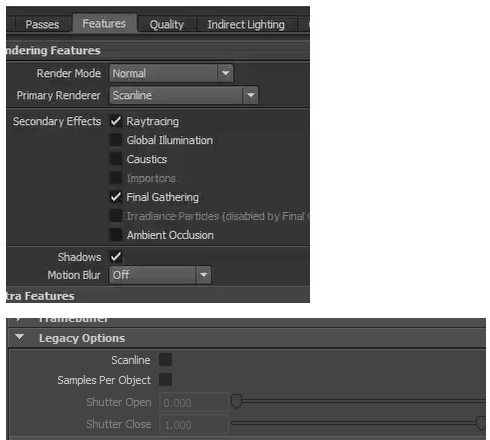Collapse the Legacy Options section triangle
490x440 pixels.
(x=20, y=337)
